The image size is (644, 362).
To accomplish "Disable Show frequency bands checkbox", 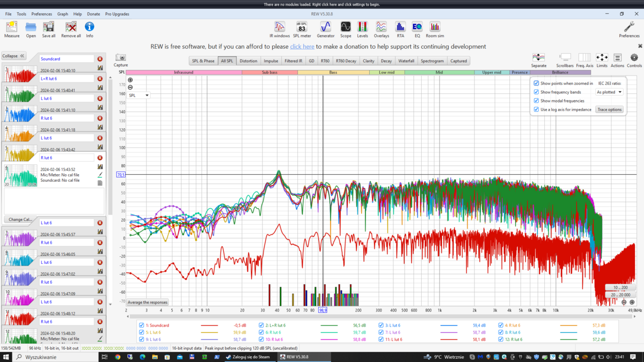I will 536,92.
